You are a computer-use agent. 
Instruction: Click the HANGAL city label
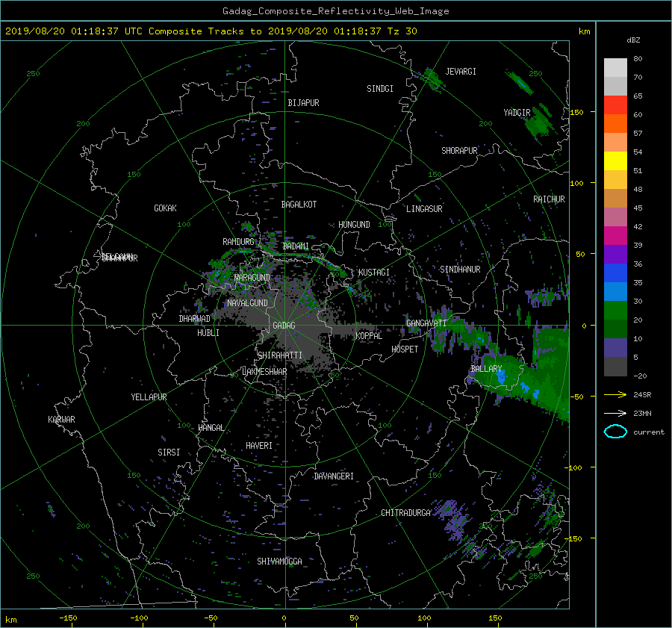coord(211,428)
